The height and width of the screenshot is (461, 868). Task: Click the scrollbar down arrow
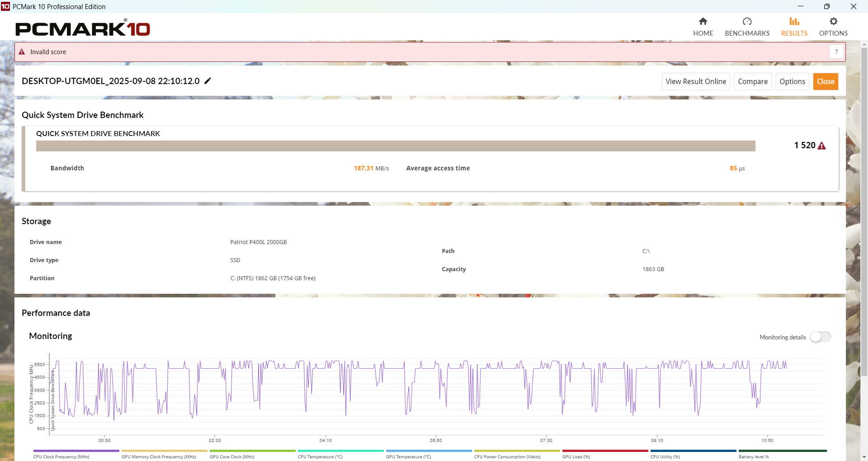point(864,457)
